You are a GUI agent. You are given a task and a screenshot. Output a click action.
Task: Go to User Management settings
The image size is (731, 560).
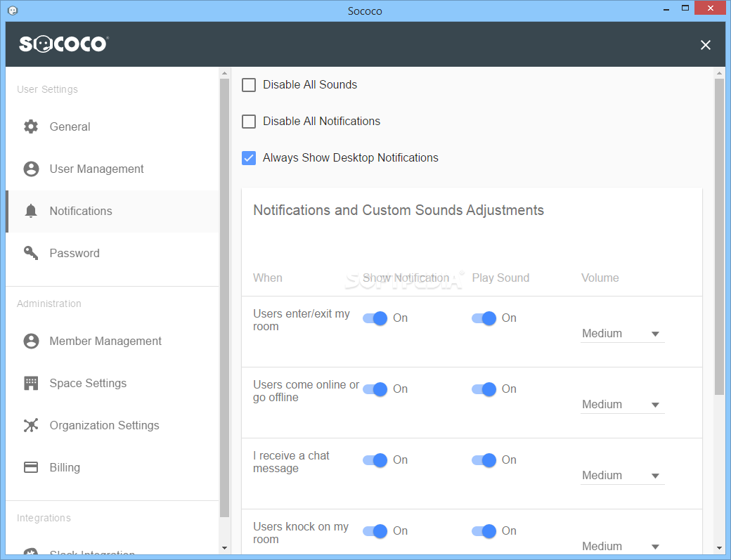[112, 169]
